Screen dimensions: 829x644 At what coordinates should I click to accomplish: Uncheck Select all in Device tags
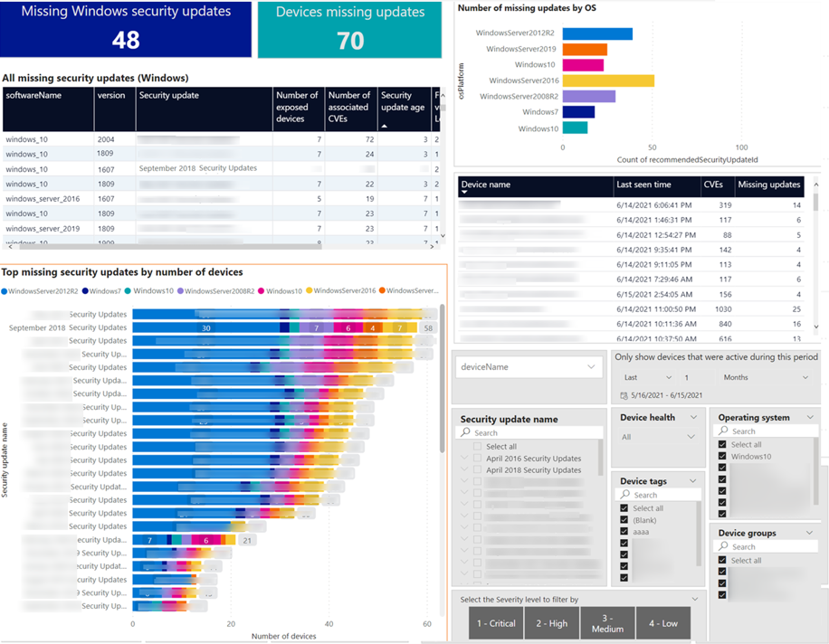click(x=624, y=508)
